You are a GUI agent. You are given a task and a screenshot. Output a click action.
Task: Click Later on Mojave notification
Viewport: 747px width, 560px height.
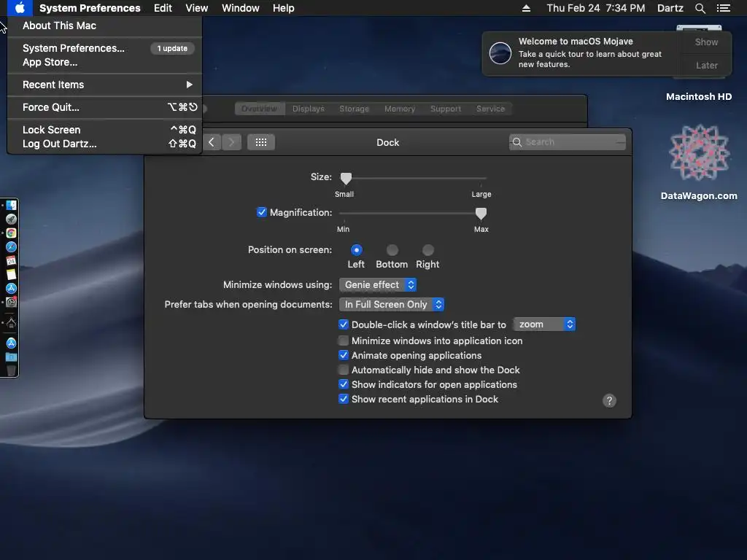coord(706,65)
